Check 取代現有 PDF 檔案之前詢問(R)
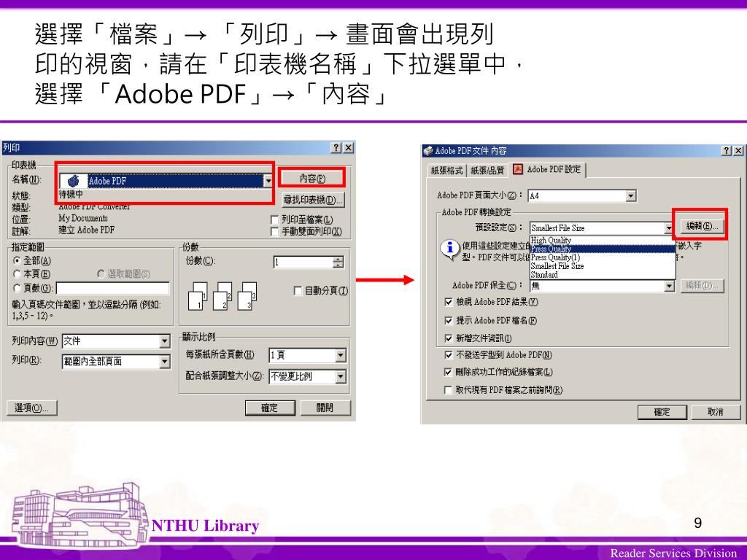This screenshot has height=560, width=747. [449, 390]
